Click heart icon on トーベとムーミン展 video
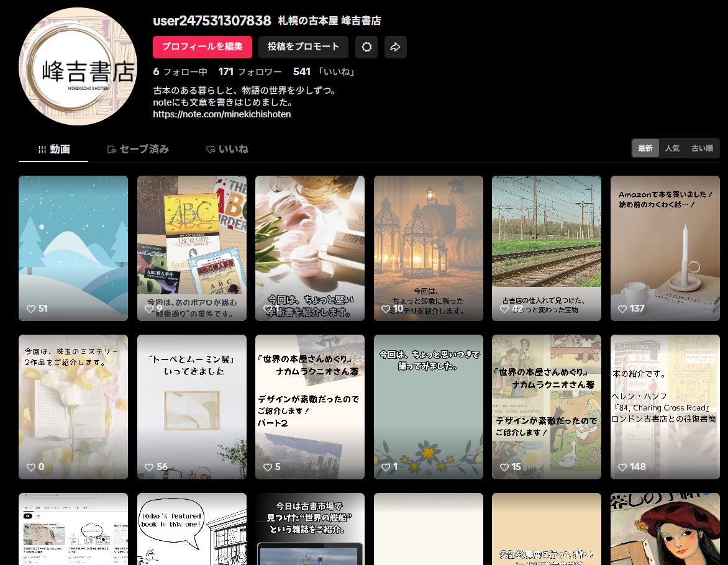The height and width of the screenshot is (565, 728). point(149,467)
